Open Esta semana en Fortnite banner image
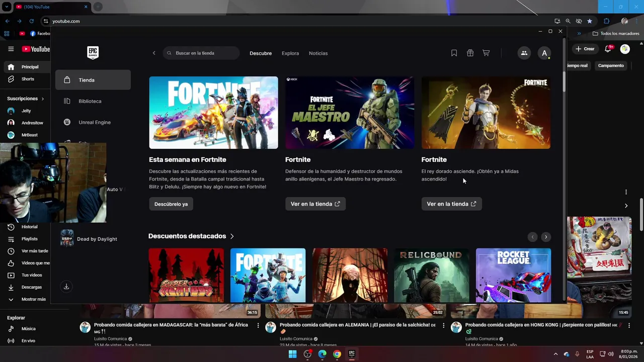Viewport: 644px width, 362px height. (x=213, y=113)
